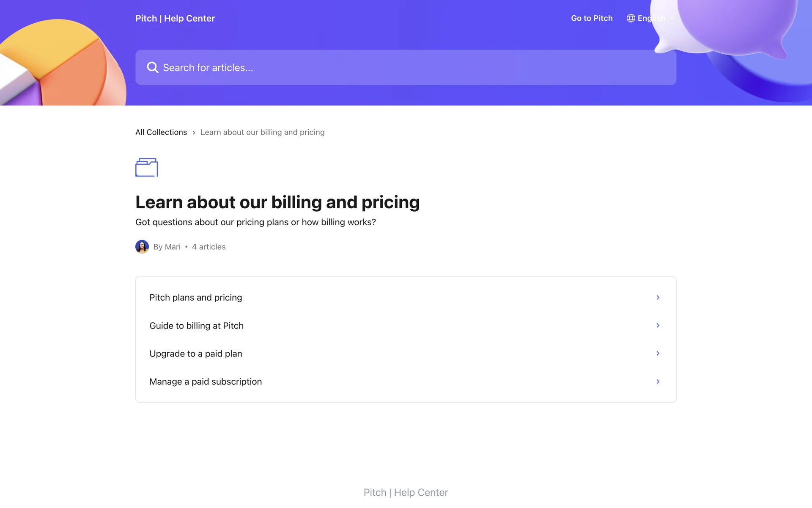
Task: Click the language dropdown arrow
Action: [x=672, y=18]
